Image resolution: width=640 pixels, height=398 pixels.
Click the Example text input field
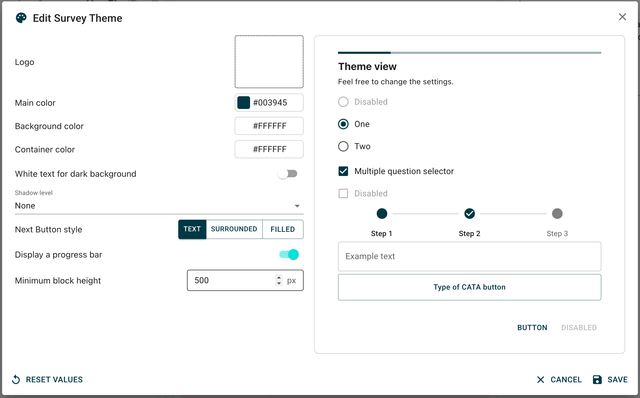coord(469,256)
